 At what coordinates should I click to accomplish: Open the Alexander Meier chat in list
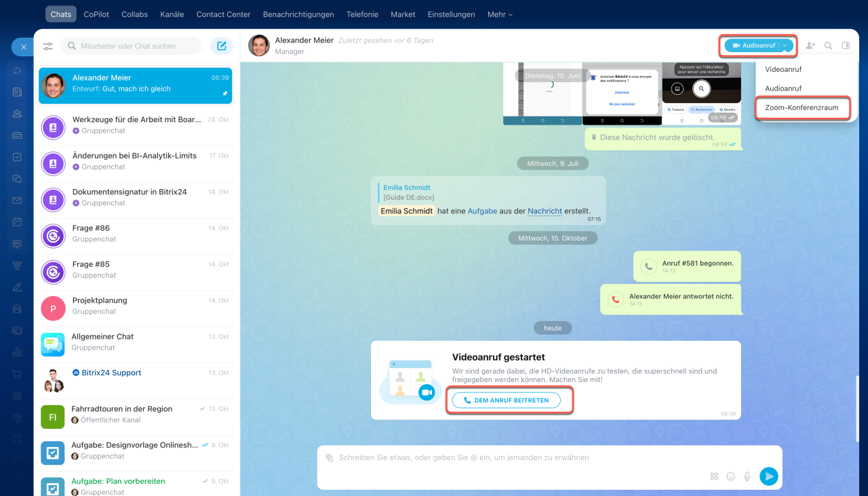pos(136,85)
